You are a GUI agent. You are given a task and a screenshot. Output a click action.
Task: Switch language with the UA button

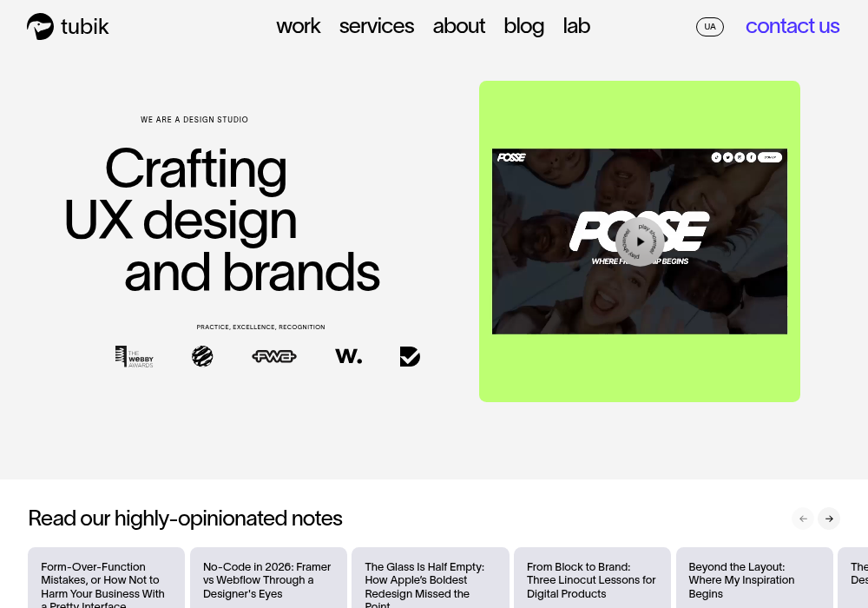(710, 27)
